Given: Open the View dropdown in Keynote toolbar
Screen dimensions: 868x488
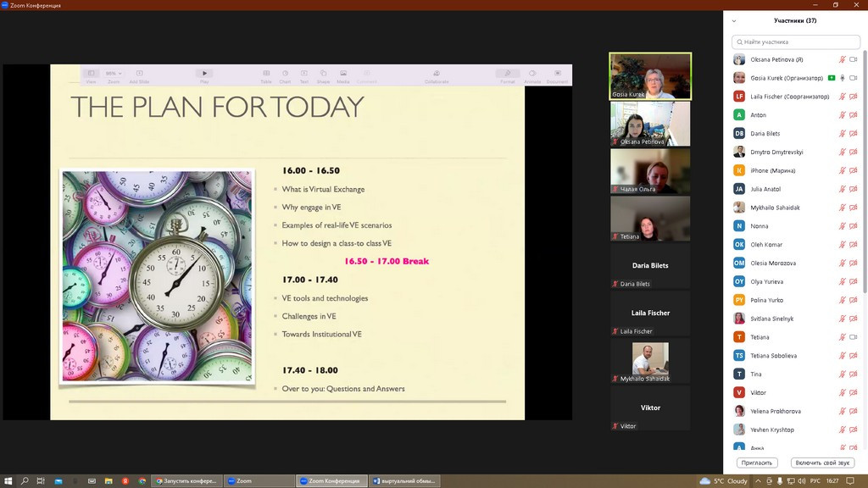Looking at the screenshot, I should pos(92,75).
